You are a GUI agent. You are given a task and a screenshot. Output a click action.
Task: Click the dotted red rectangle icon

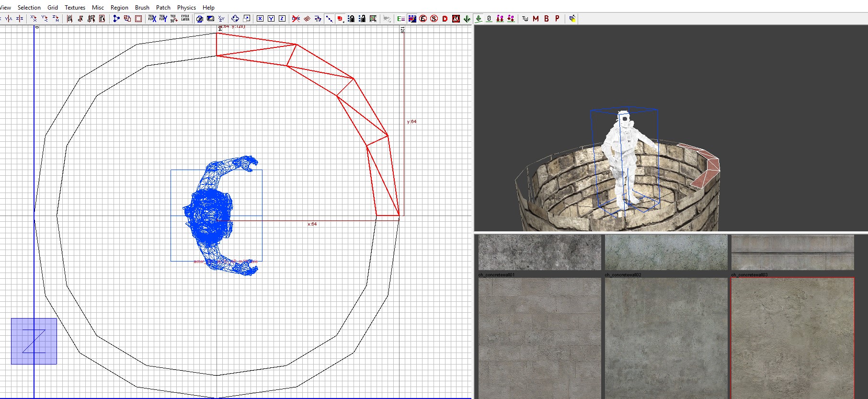(138, 19)
